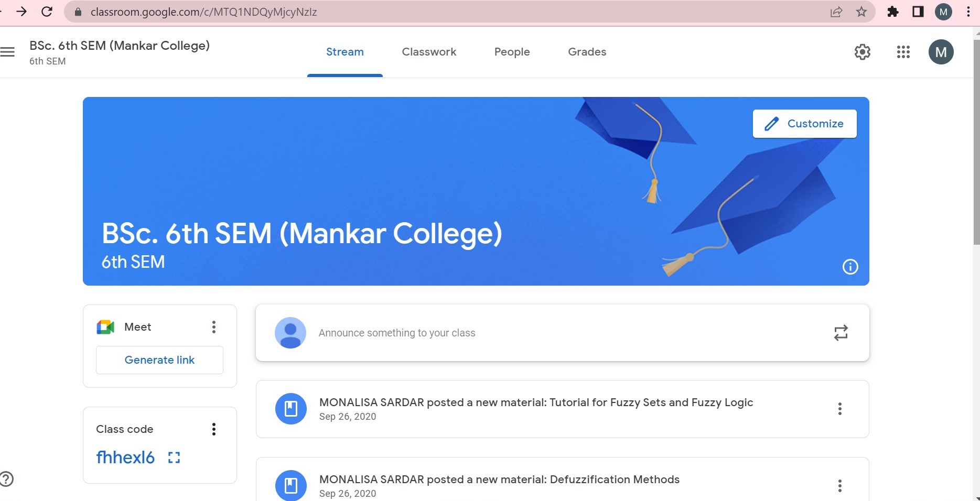Screen dimensions: 980x501
Task: Share this page from address bar
Action: (836, 12)
